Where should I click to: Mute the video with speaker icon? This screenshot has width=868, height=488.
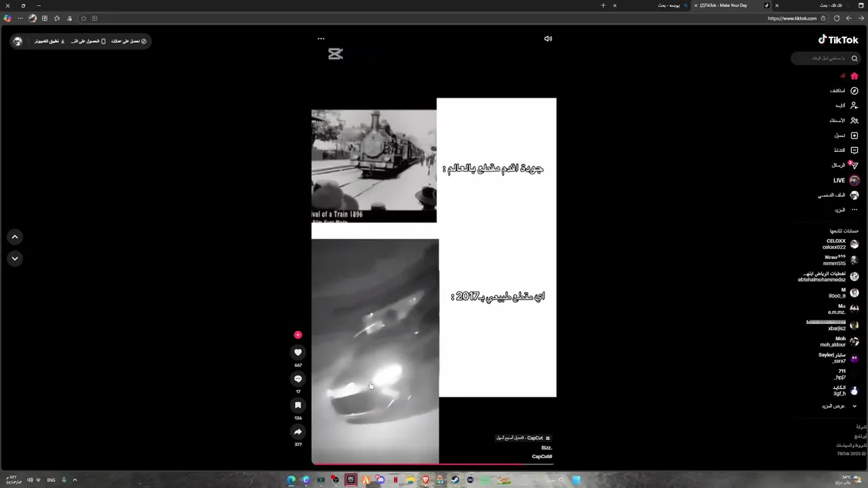click(x=548, y=39)
